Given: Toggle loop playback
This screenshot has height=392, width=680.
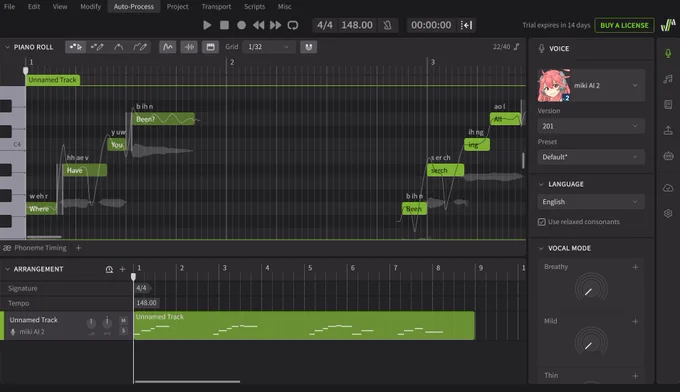Looking at the screenshot, I should point(293,25).
